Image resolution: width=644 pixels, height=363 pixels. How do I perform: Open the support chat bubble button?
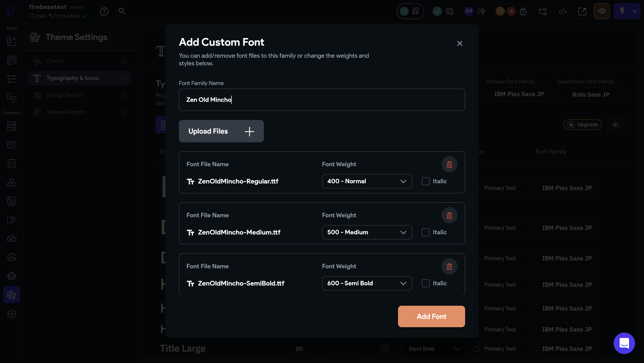(624, 343)
